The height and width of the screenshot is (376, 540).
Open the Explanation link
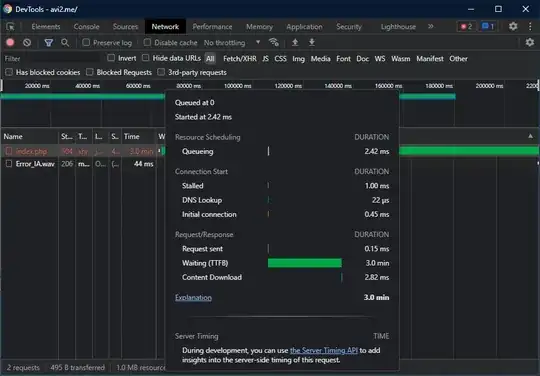point(193,297)
